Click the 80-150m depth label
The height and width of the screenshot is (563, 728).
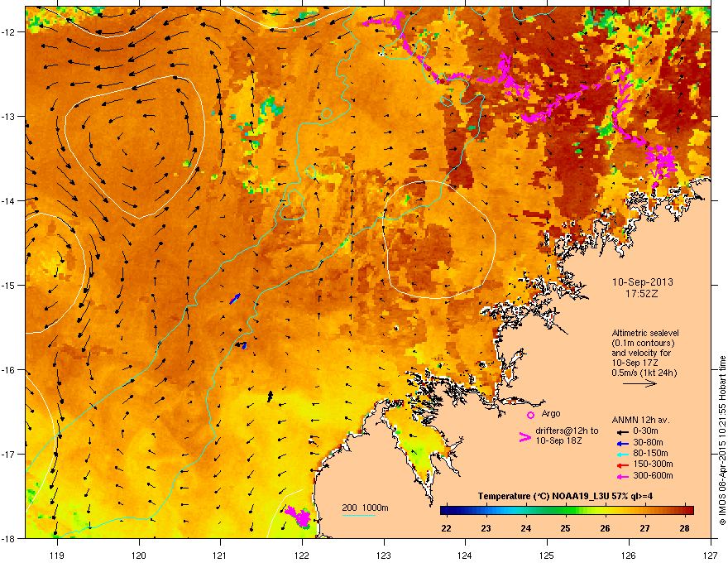point(650,454)
